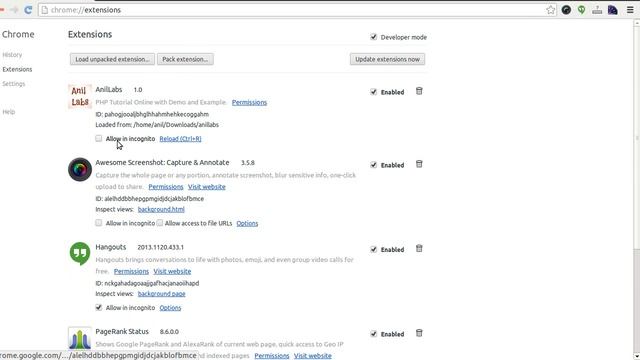Click the Hangouts ID text
640x360 pixels.
[x=147, y=283]
